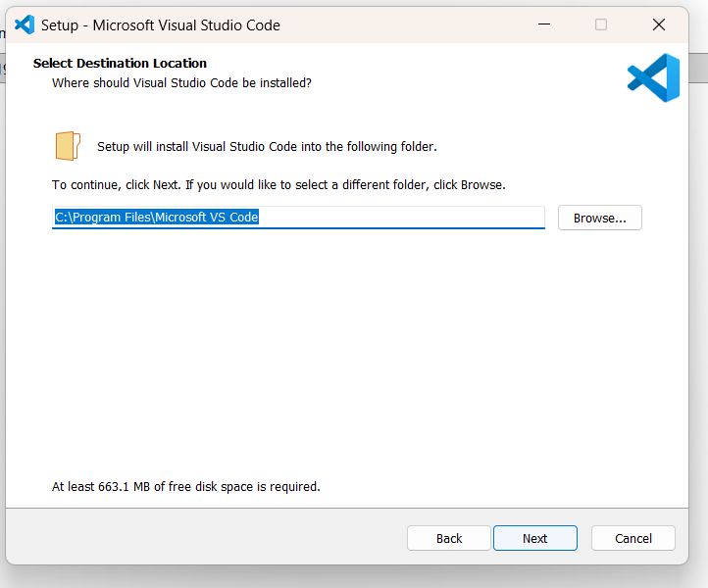Click the folder icon beside the install message

click(x=68, y=146)
